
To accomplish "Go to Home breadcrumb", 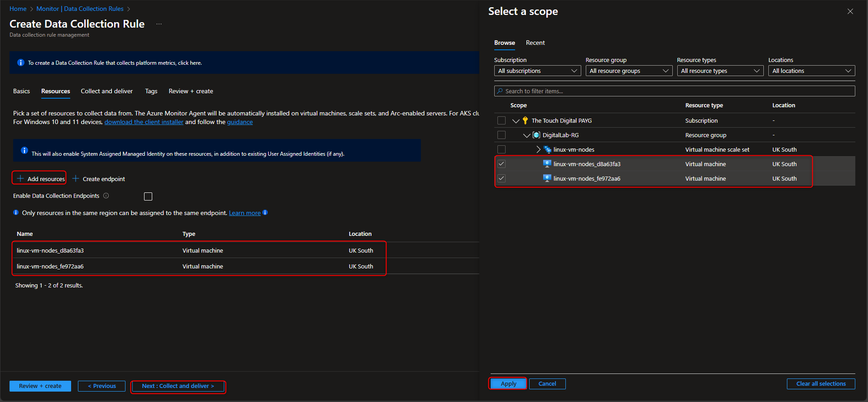I will [x=18, y=9].
